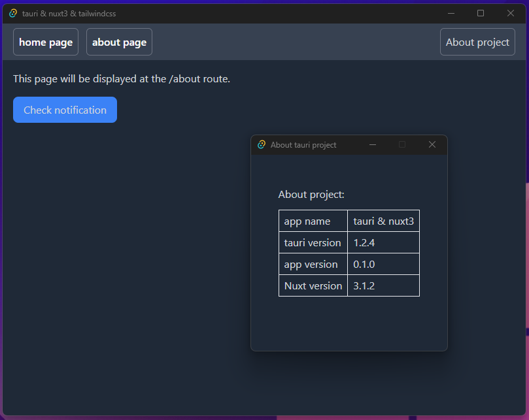Click the '3.1.2' version value
Screen dimensions: 529x420
click(364, 286)
